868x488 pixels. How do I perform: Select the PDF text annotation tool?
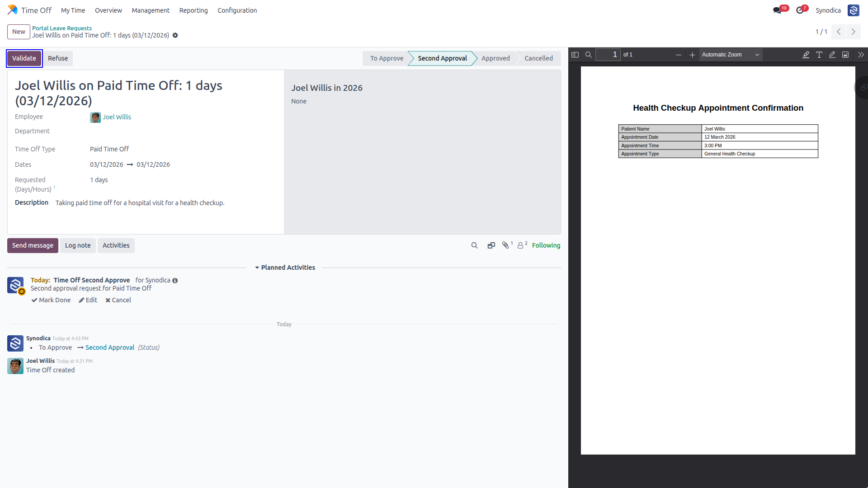(x=819, y=55)
